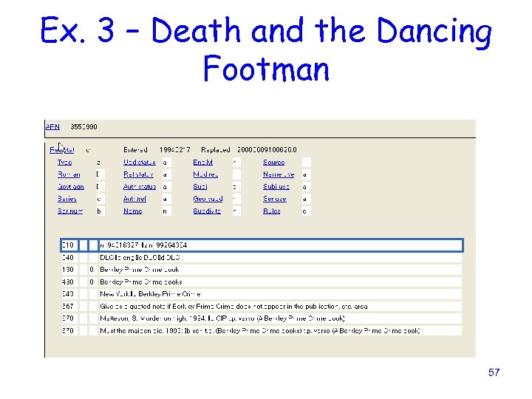The image size is (532, 399).
Task: Click the Roman fixed-field label
Action: [x=69, y=174]
